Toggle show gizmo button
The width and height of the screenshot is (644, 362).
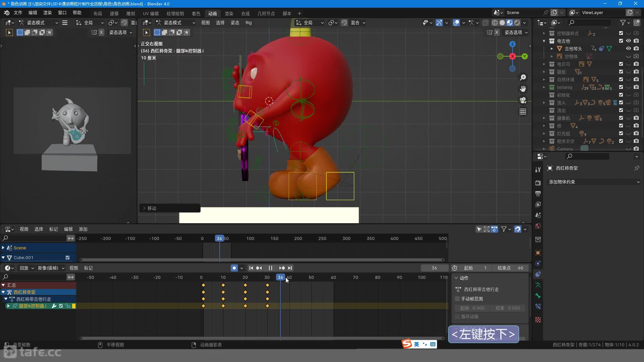pos(439,23)
